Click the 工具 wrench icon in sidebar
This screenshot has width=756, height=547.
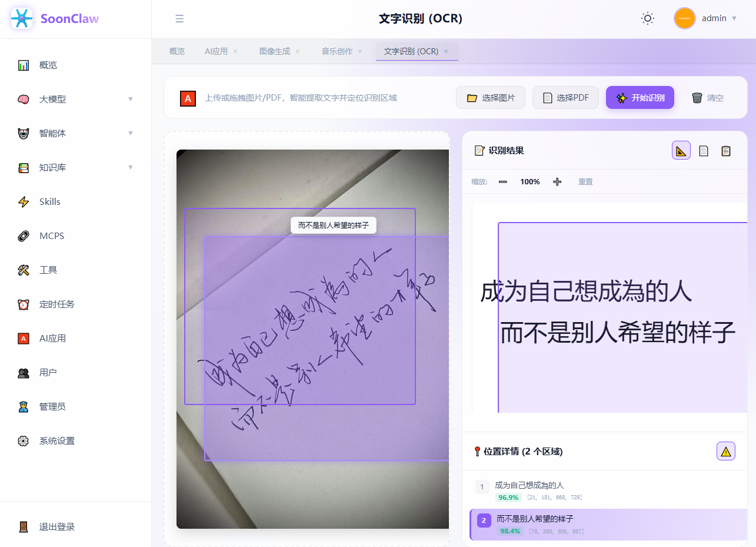click(x=24, y=270)
